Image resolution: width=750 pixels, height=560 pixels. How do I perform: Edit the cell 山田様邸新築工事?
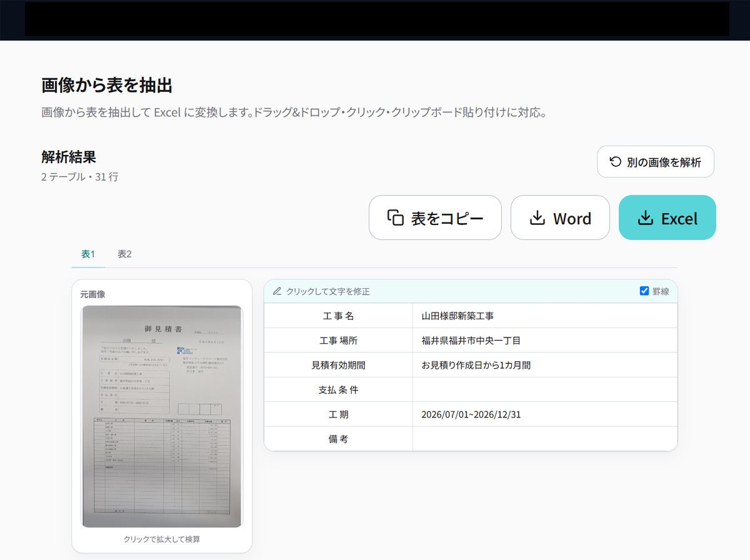545,316
